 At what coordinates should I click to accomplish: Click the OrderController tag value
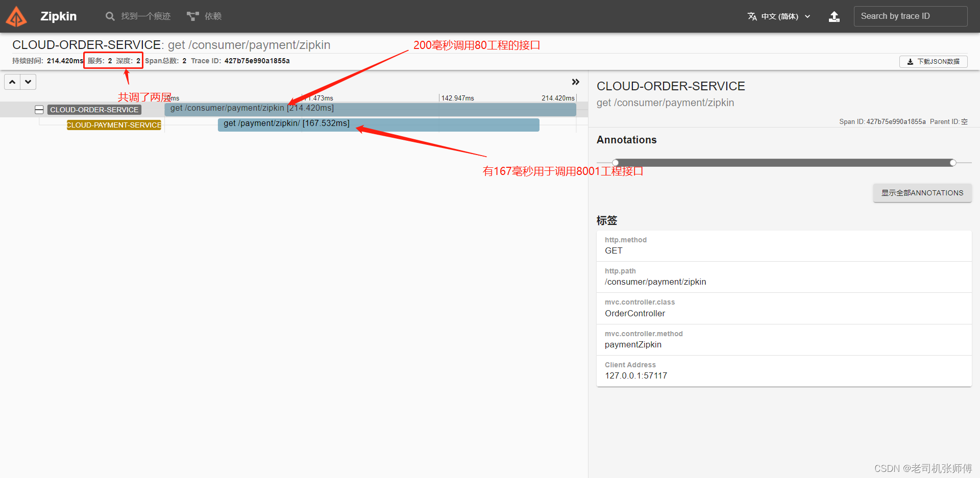click(635, 314)
